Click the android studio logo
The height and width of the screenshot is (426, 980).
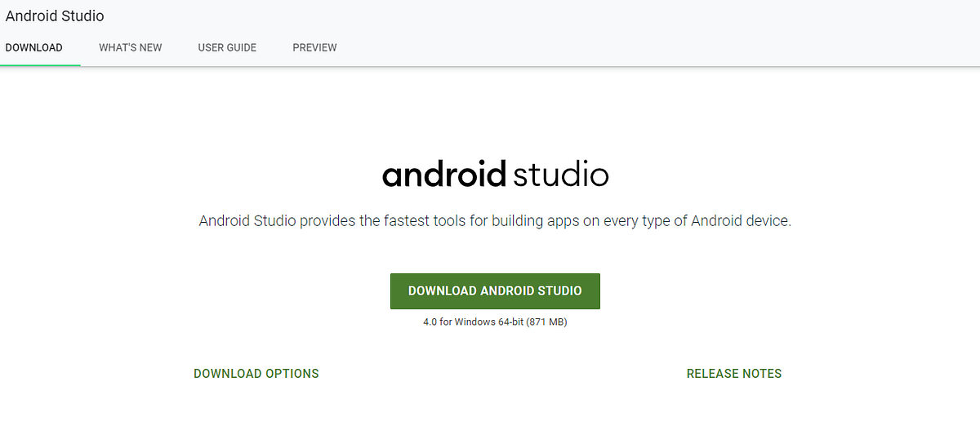click(x=495, y=175)
